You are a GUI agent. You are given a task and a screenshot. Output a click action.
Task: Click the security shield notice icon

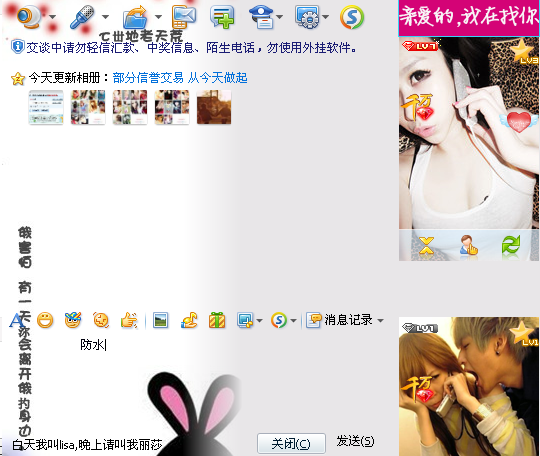pos(17,47)
